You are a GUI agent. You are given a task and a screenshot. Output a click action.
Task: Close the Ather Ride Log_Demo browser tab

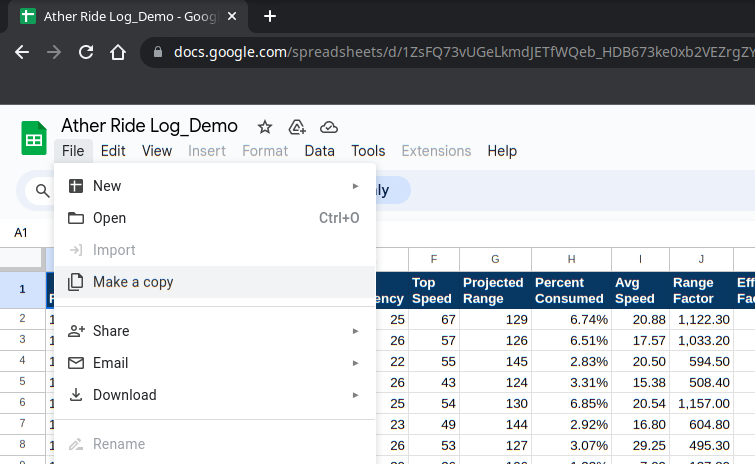232,16
